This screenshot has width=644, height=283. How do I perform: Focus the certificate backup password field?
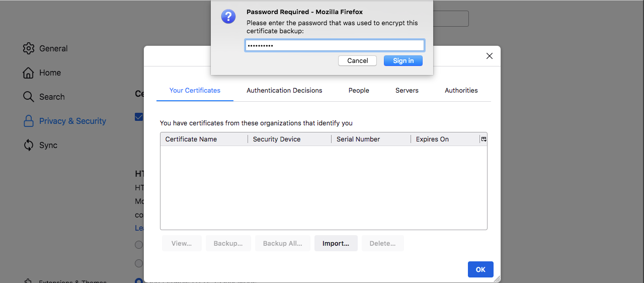coord(335,46)
